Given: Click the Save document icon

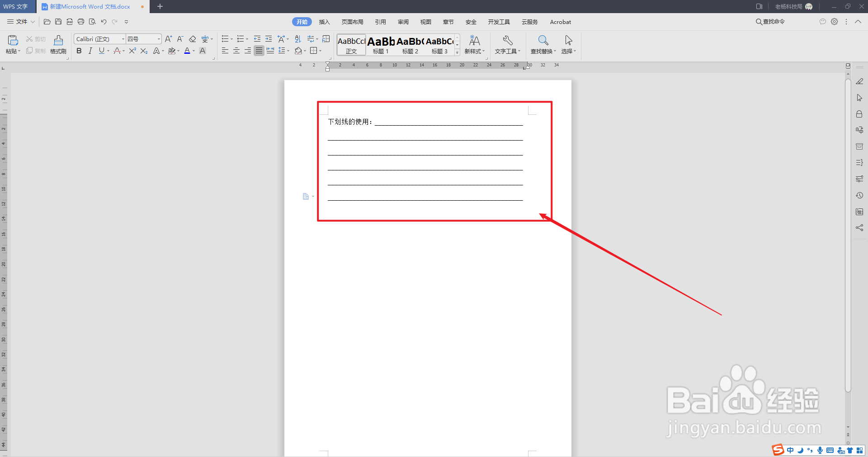Looking at the screenshot, I should (x=58, y=22).
